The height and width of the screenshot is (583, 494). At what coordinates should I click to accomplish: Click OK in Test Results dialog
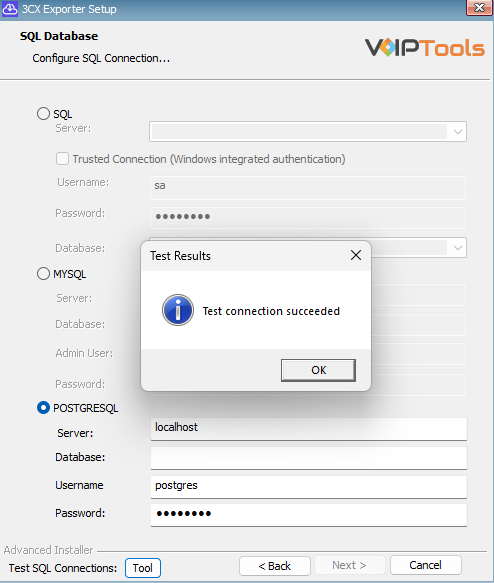click(318, 370)
